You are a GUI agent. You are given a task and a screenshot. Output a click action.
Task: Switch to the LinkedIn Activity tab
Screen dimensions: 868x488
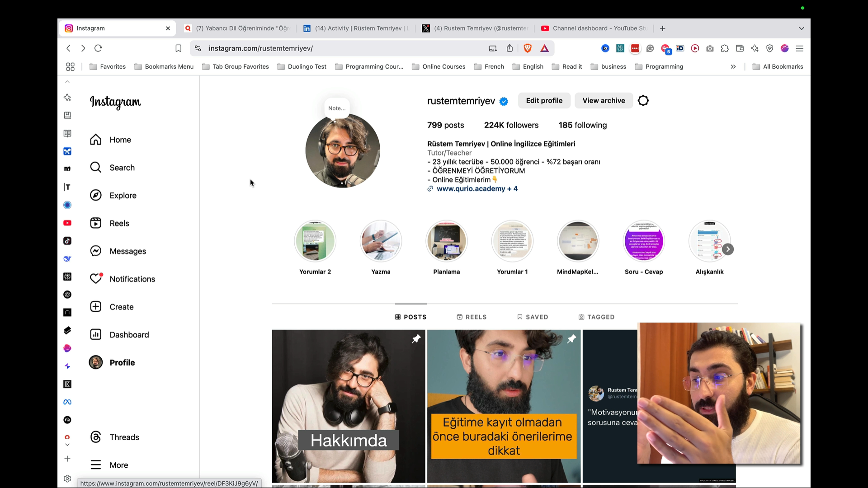pos(357,28)
